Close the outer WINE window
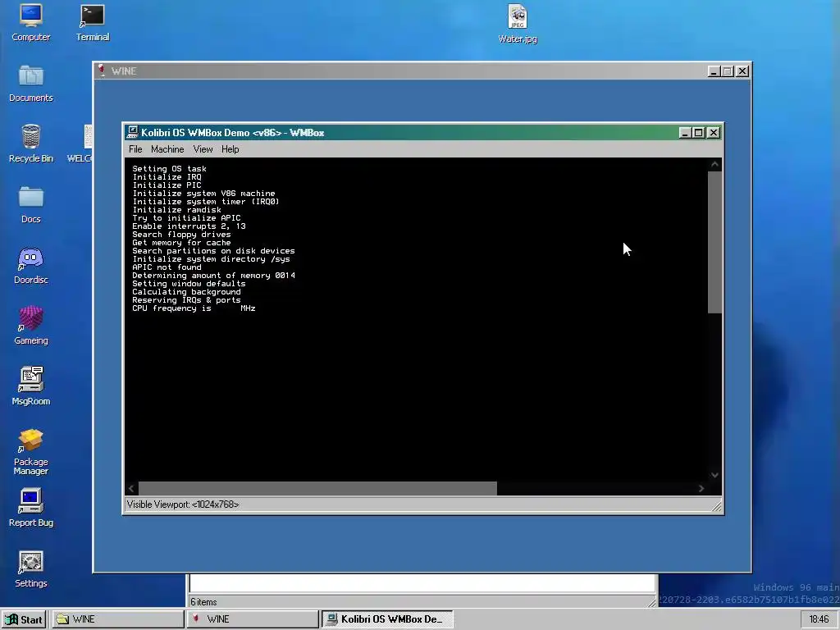The image size is (840, 630). click(742, 71)
